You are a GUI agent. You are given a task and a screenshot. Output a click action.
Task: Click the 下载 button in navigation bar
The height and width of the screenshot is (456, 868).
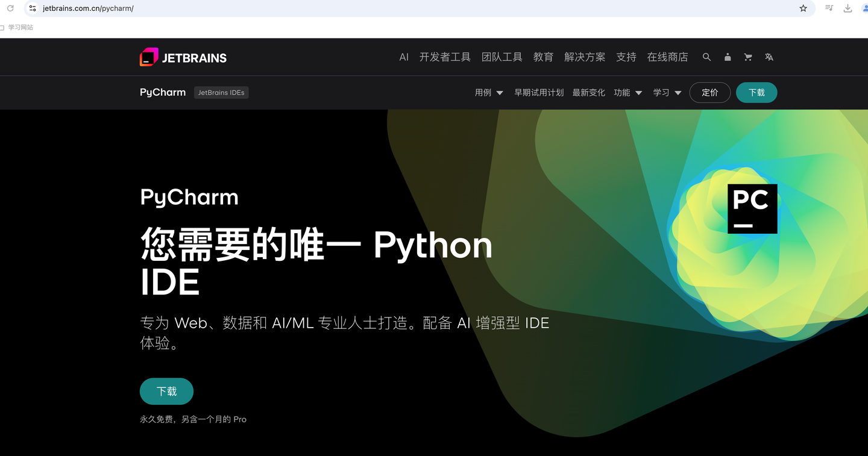point(756,93)
